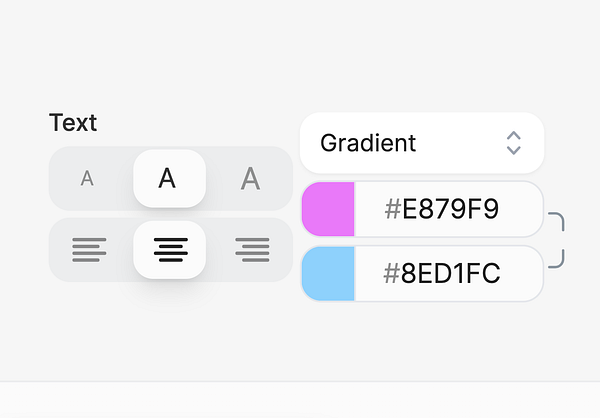Choose the medium text size A
Viewport: 600px width, 418px height.
point(169,179)
